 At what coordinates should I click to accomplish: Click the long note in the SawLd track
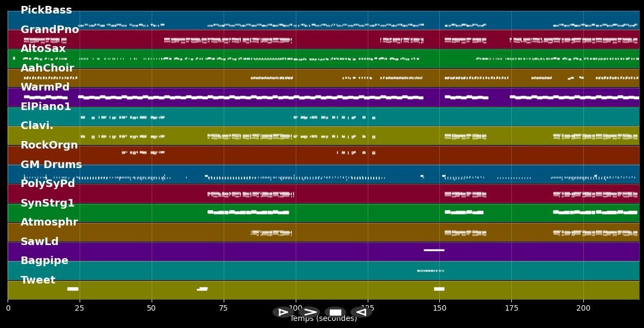pos(434,250)
